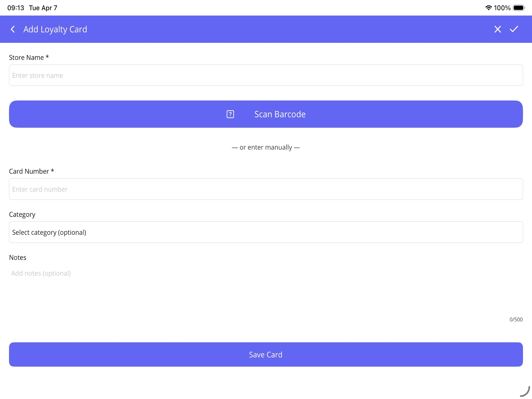Save the card with Save Card button
This screenshot has width=532, height=399.
[x=266, y=355]
